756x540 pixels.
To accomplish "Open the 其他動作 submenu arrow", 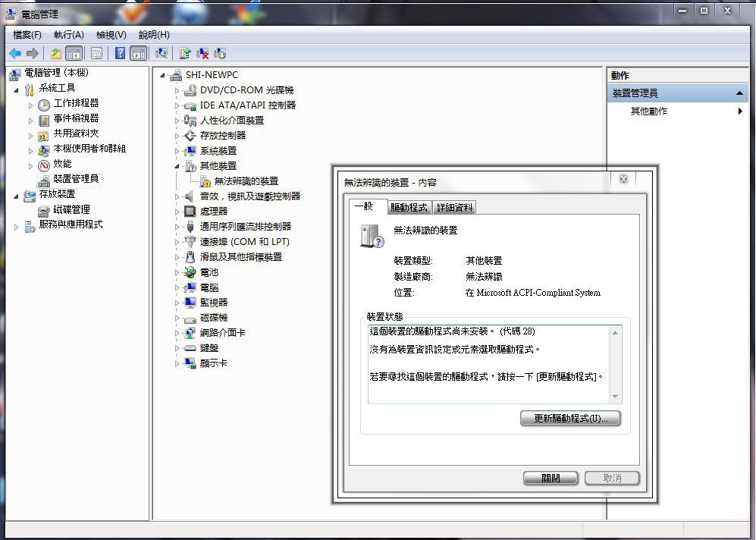I will (x=740, y=111).
